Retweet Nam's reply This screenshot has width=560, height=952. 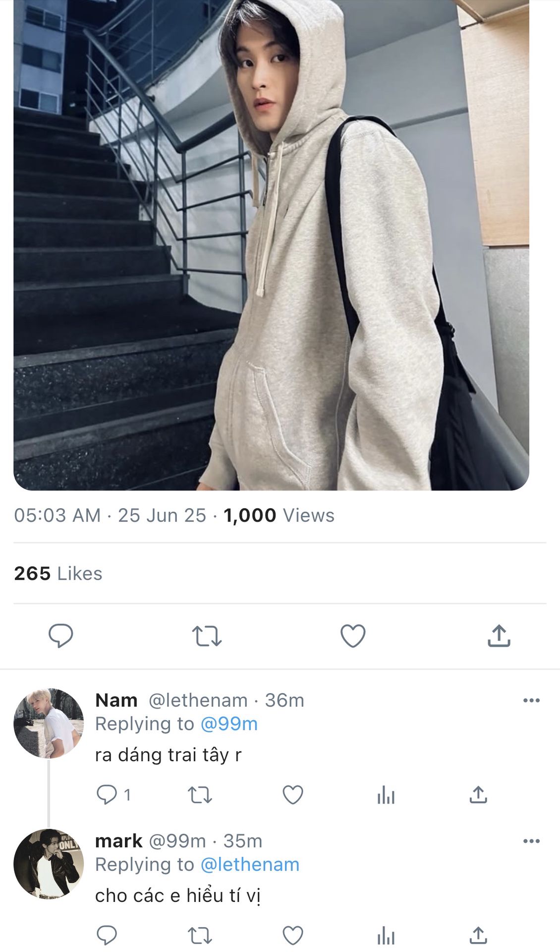click(x=200, y=795)
